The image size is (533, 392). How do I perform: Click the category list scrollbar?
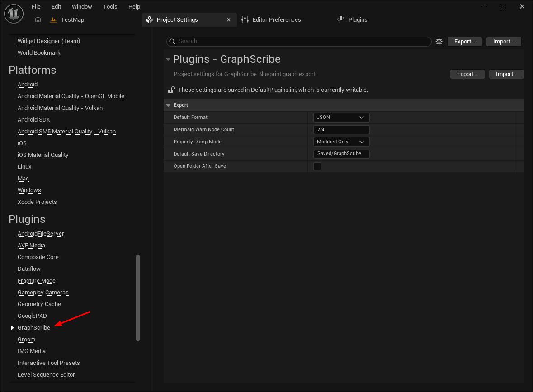pyautogui.click(x=138, y=298)
